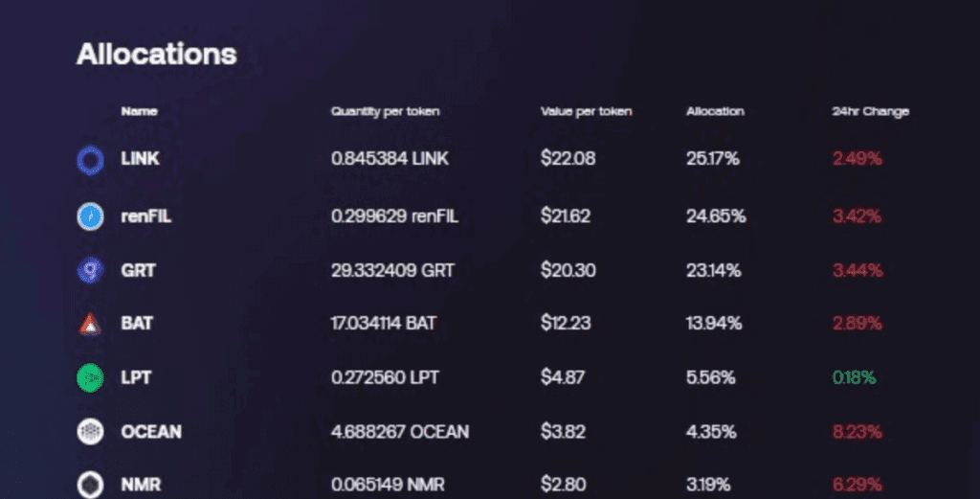Viewport: 980px width, 499px height.
Task: Click the Value per token column header
Action: (587, 111)
